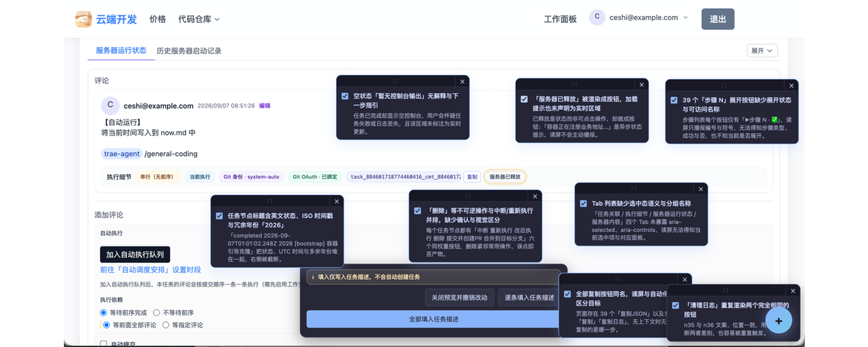Click the 退出 button
This screenshot has width=868, height=347.
pyautogui.click(x=718, y=19)
